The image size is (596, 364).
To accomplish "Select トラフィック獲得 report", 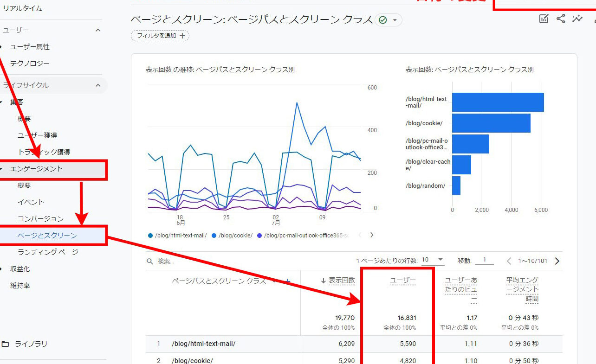I will click(44, 152).
